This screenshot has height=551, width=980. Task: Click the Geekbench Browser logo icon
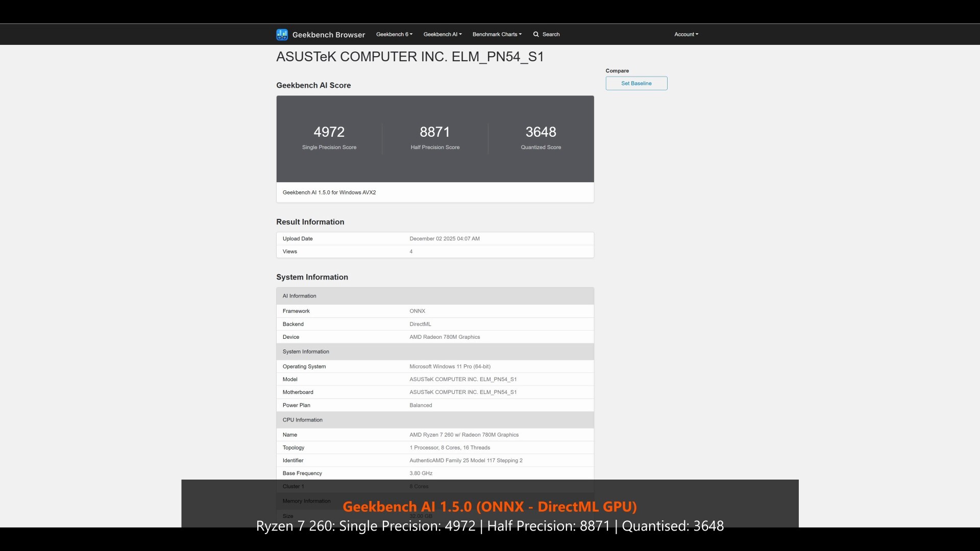pos(282,34)
